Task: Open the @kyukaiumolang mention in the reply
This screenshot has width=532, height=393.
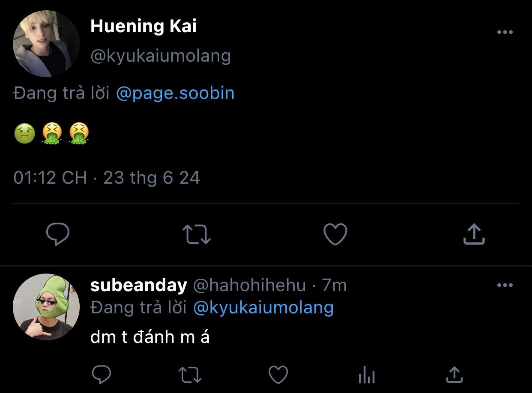Action: (263, 307)
